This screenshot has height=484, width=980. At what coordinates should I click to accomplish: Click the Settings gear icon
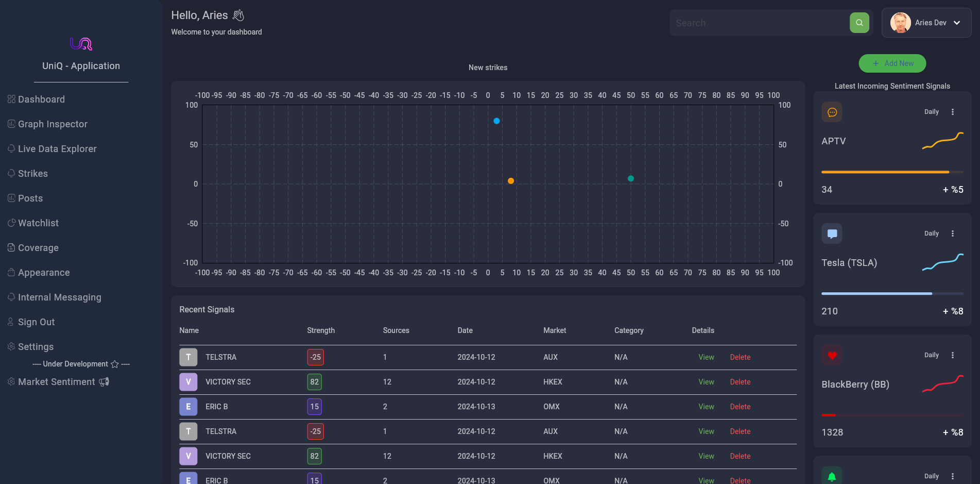(x=11, y=346)
